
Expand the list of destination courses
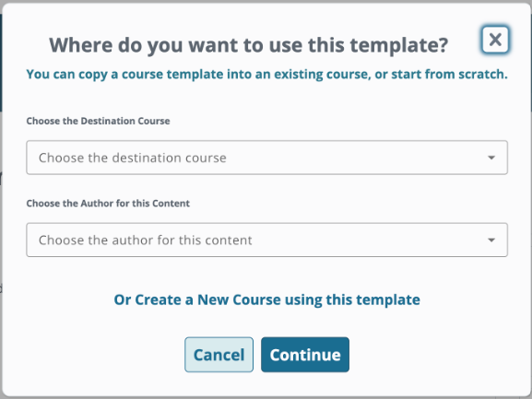pyautogui.click(x=267, y=158)
